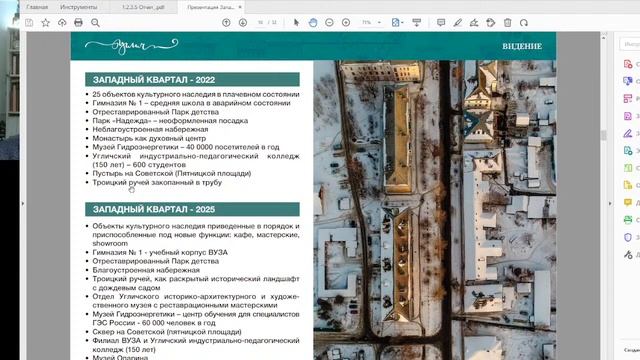
Task: Open search with the magnifier icon
Action: coord(95,23)
